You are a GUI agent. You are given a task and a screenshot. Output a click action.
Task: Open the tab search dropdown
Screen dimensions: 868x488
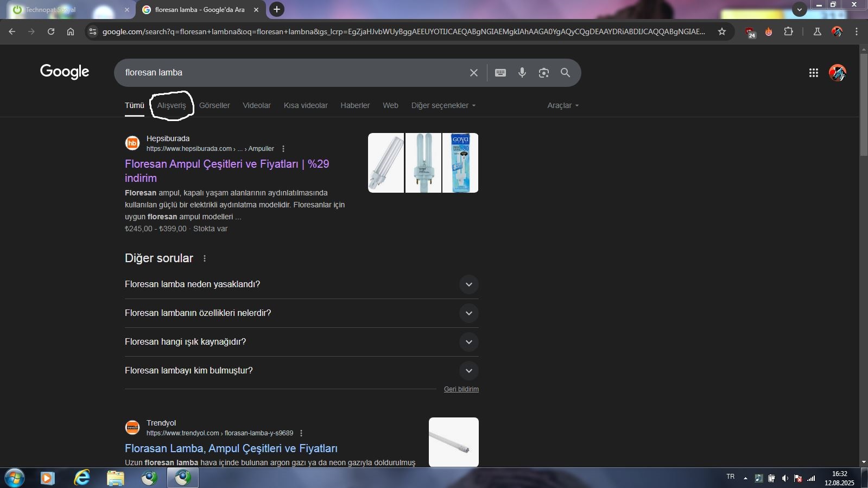799,9
